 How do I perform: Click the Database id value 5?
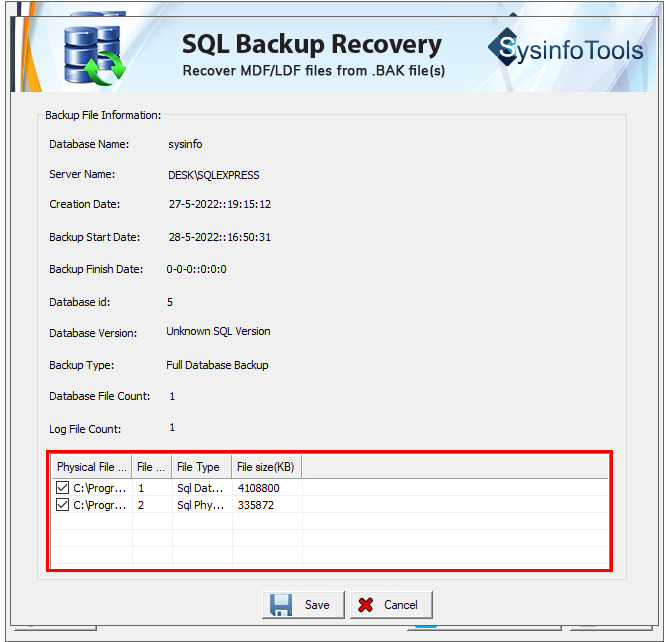[170, 302]
